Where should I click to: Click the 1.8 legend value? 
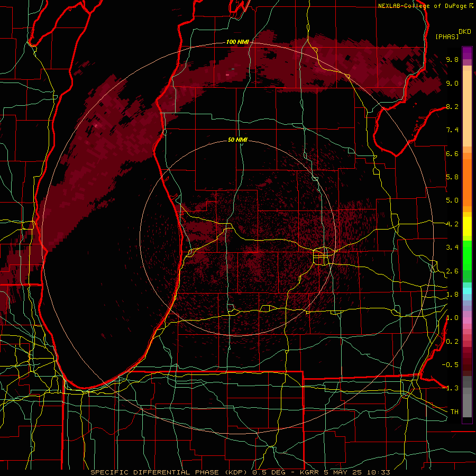click(x=452, y=295)
